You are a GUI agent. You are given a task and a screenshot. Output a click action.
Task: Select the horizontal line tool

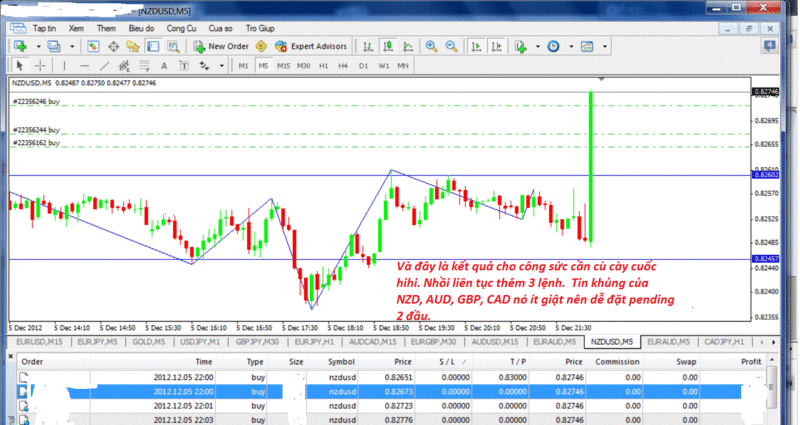(x=84, y=65)
